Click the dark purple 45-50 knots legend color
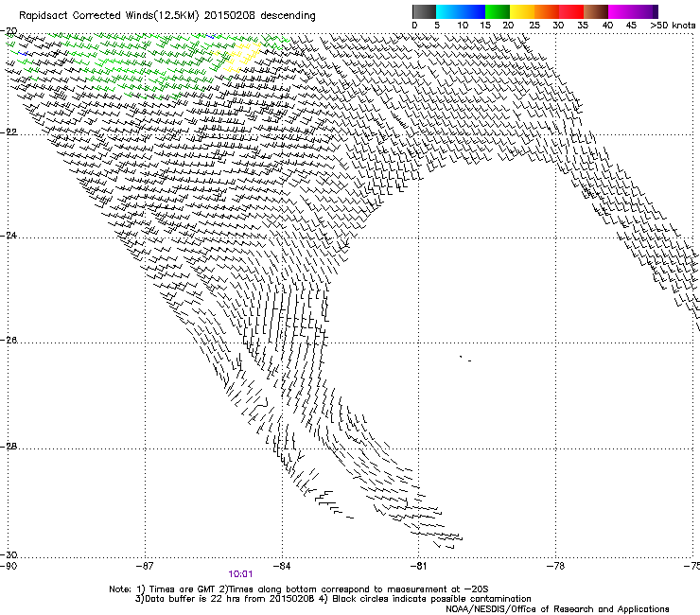700x615 pixels. [x=645, y=11]
